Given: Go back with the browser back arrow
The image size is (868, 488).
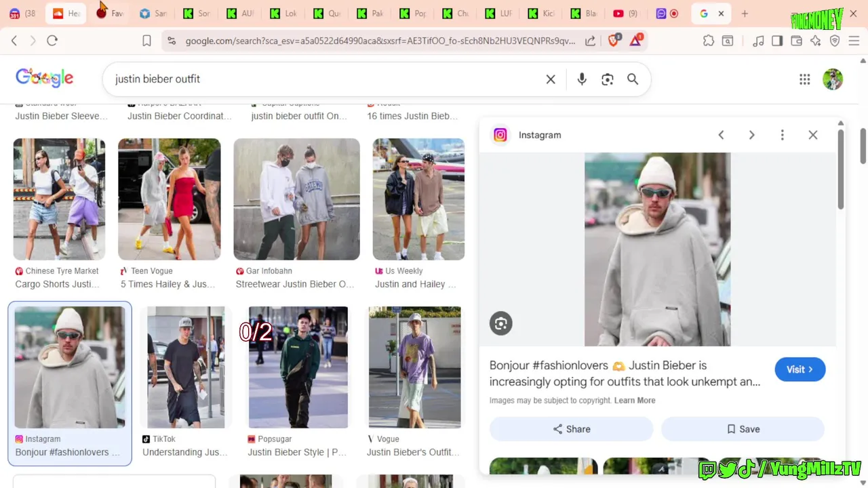Looking at the screenshot, I should coord(14,41).
